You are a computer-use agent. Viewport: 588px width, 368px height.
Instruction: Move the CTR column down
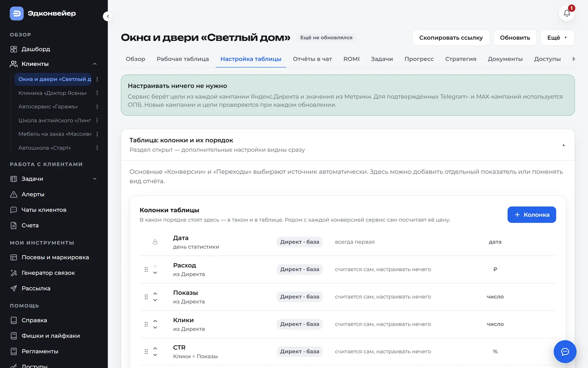tap(155, 355)
